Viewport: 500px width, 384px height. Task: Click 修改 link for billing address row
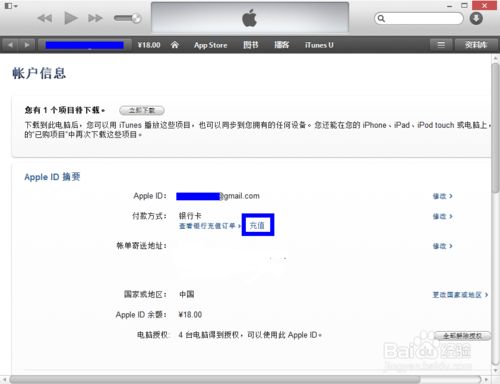tap(442, 246)
